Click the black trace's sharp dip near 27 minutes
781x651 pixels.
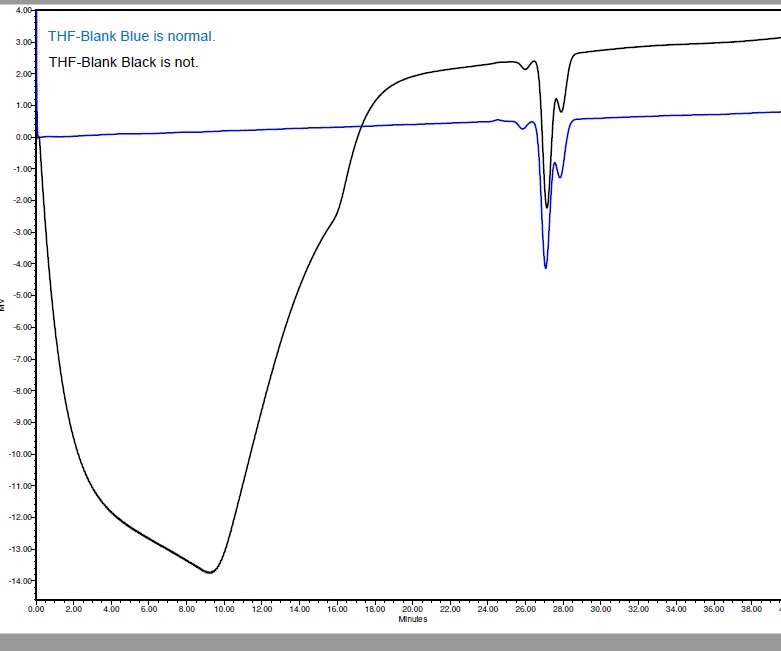pos(546,207)
